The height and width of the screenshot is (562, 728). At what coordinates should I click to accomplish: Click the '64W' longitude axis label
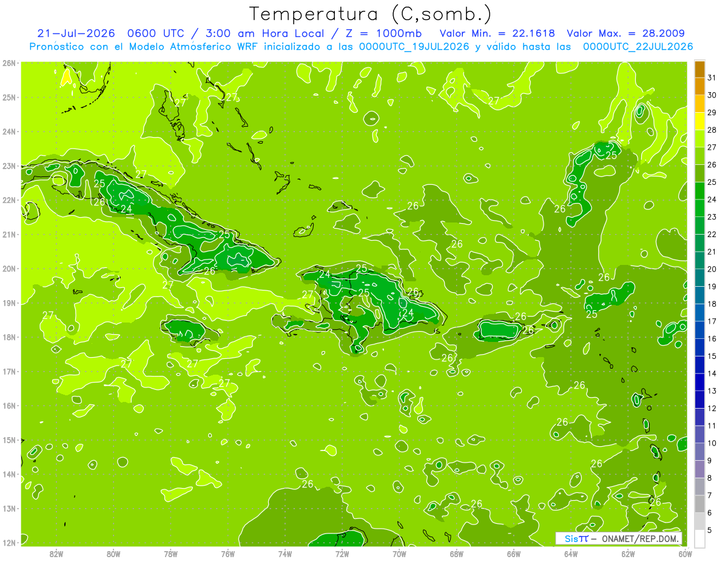571,554
